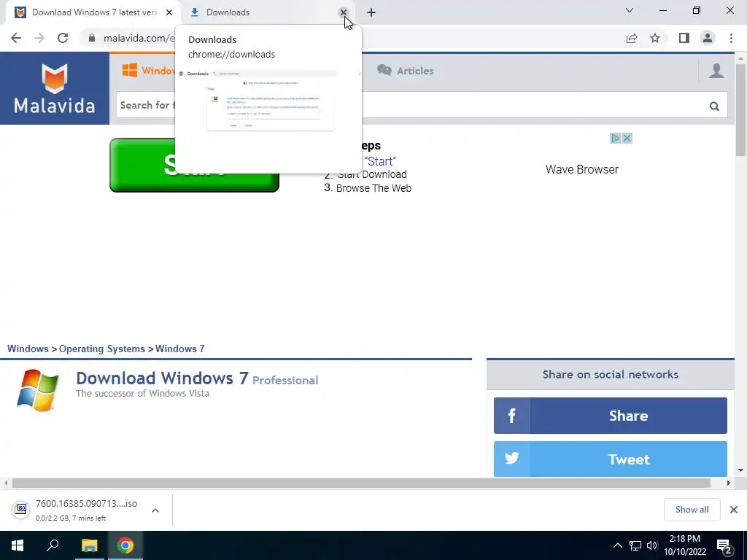Click Show all downloads
This screenshot has width=747, height=560.
coord(692,510)
